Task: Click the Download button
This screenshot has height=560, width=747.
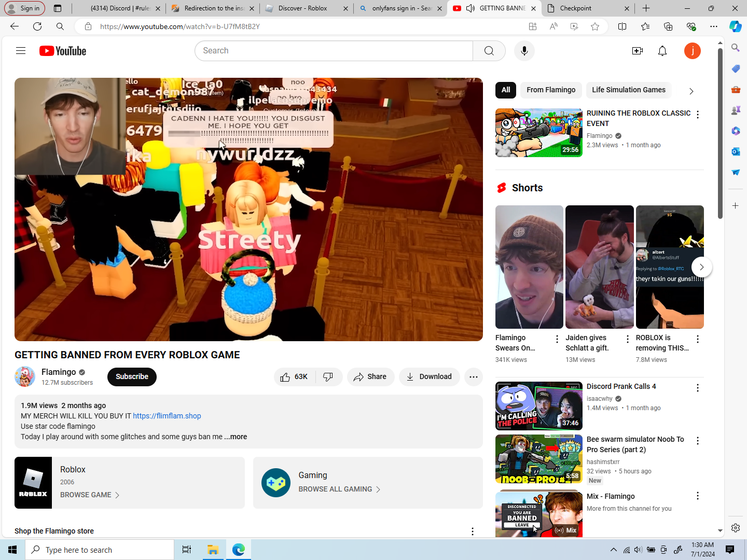Action: 429,377
